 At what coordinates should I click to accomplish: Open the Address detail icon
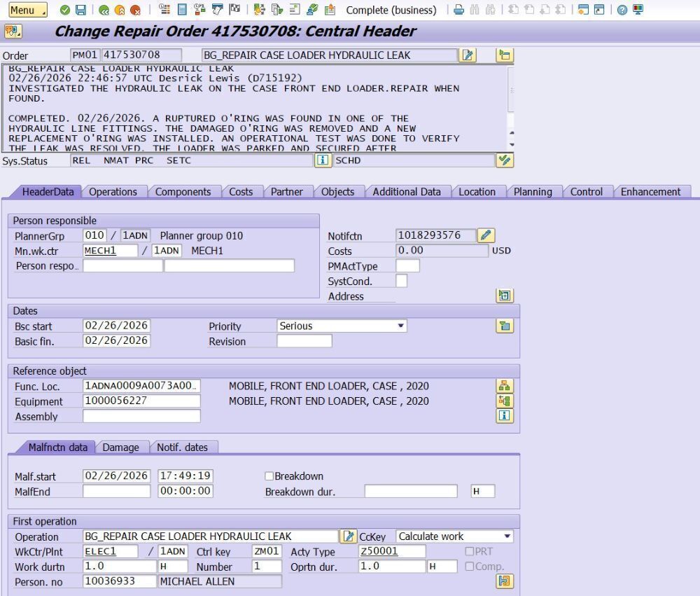505,296
